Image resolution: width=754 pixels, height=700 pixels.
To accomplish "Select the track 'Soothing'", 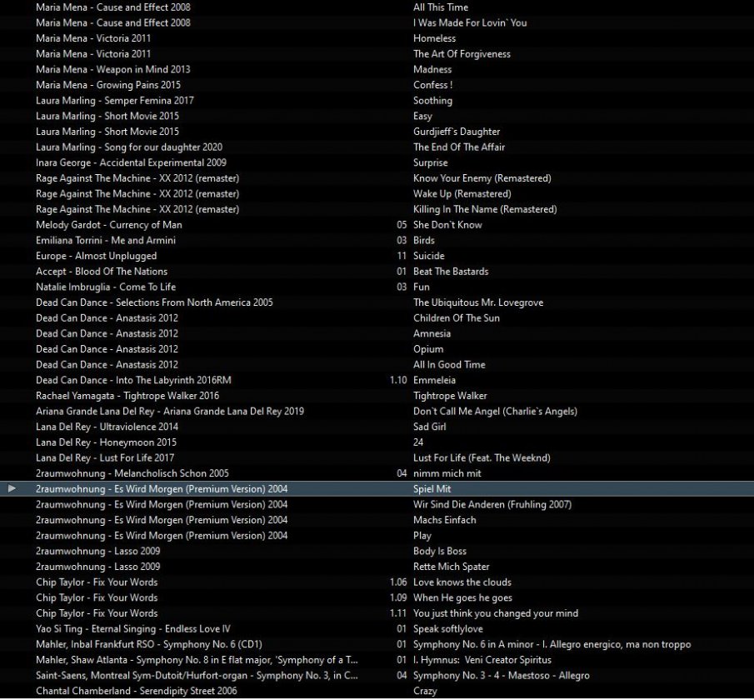I will 432,101.
